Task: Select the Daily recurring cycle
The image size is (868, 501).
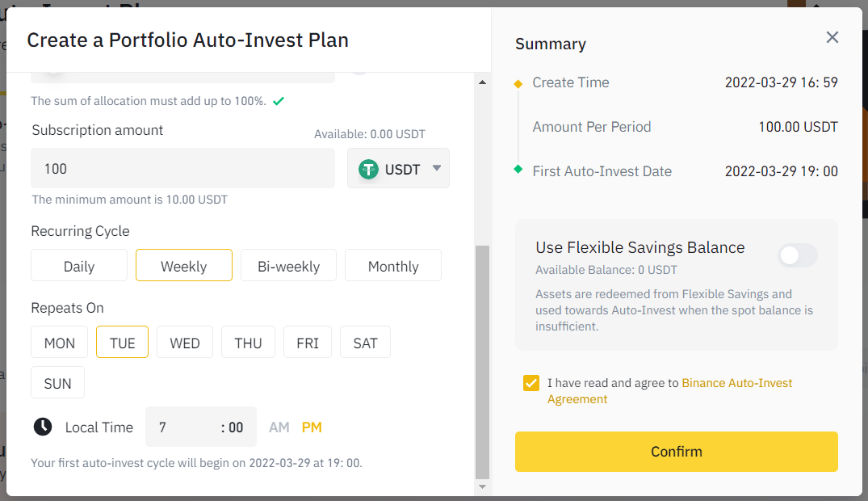Action: (79, 266)
